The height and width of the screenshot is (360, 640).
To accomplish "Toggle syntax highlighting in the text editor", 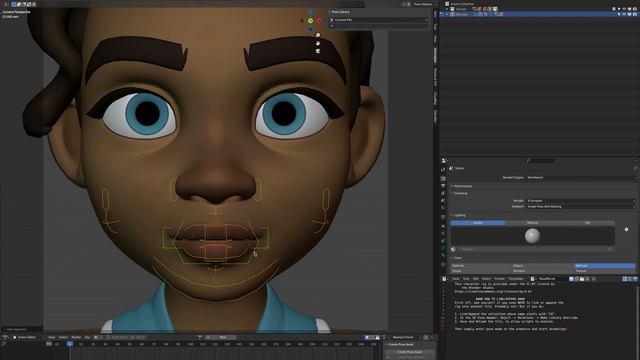I will tap(635, 279).
